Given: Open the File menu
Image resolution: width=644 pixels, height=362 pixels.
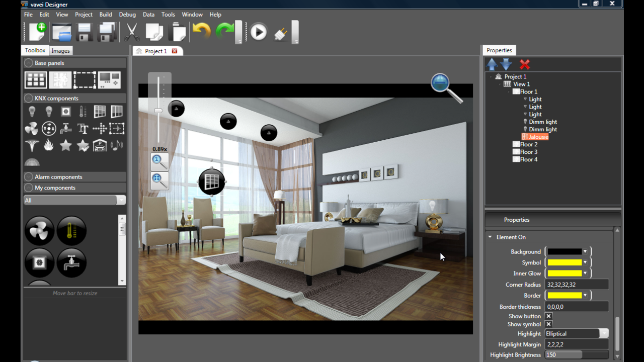Looking at the screenshot, I should tap(28, 15).
